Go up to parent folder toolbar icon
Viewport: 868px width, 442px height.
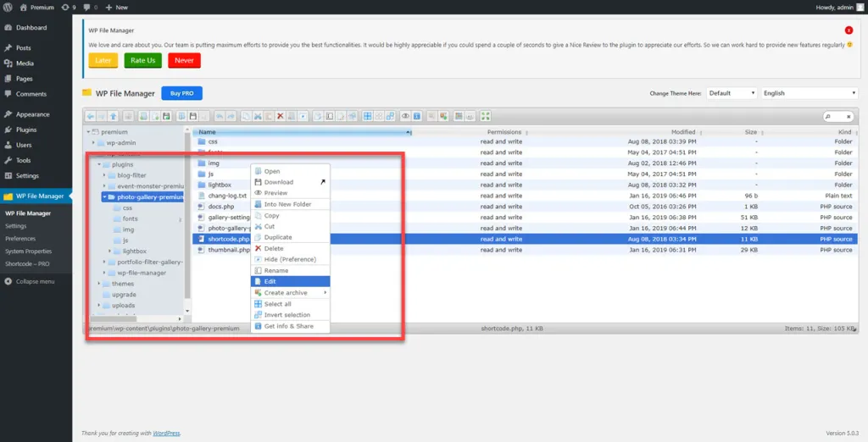pyautogui.click(x=113, y=116)
